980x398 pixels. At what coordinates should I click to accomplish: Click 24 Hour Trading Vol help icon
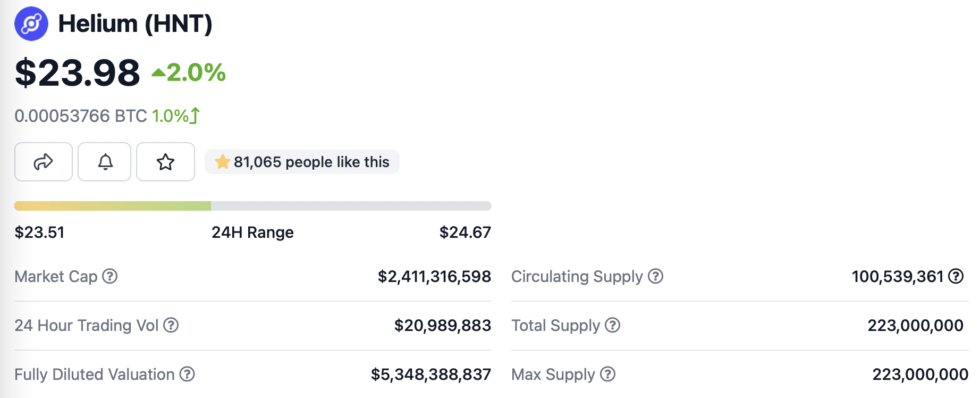(x=171, y=325)
